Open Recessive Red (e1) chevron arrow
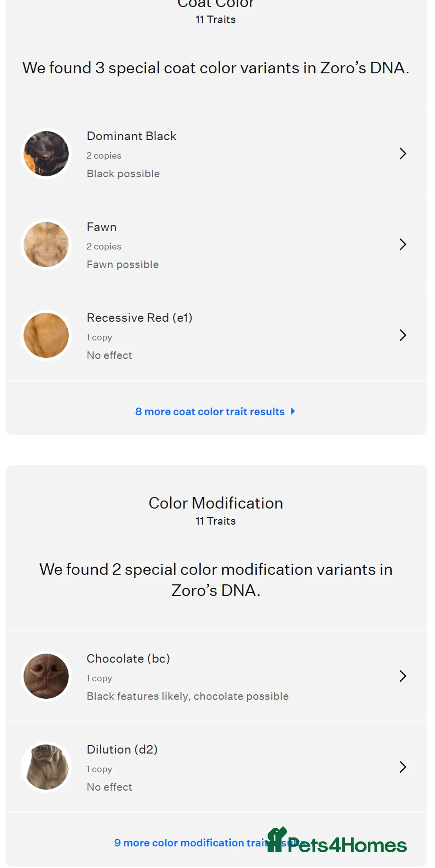The width and height of the screenshot is (435, 868). [402, 335]
